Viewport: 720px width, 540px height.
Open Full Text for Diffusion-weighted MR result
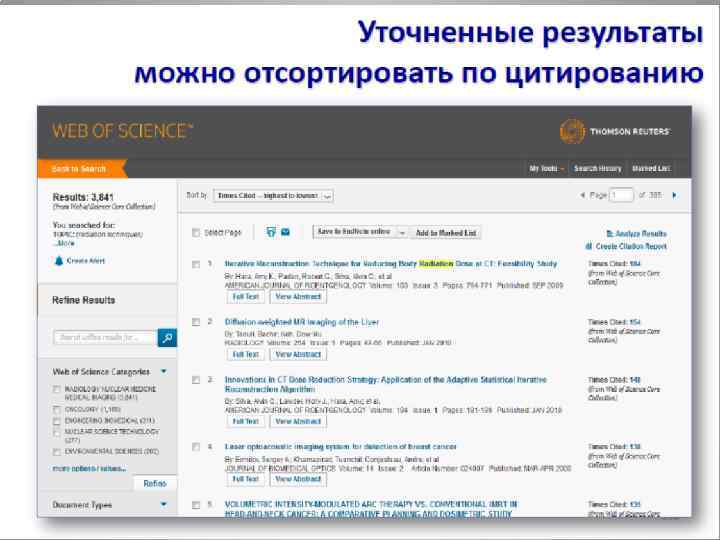246,355
